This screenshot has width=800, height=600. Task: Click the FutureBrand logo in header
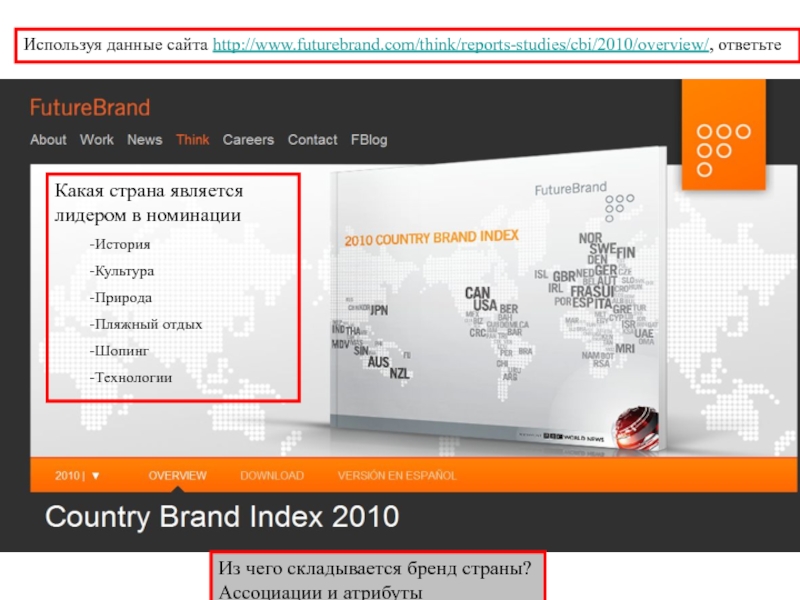[x=90, y=108]
